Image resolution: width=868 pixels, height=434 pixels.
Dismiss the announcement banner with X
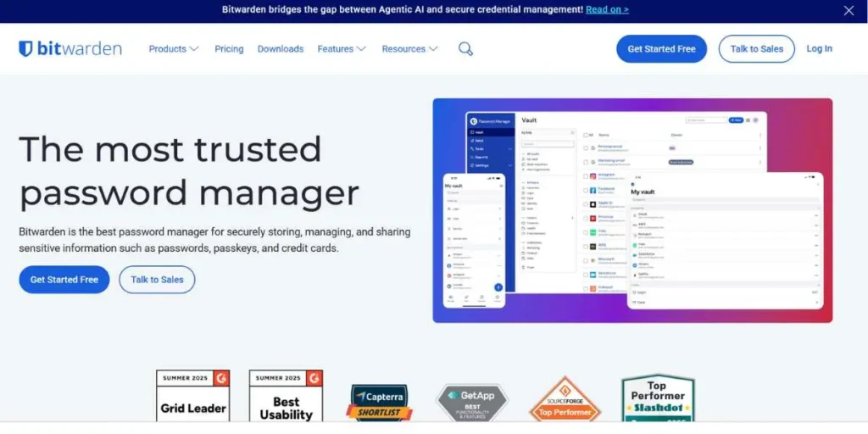pos(849,10)
